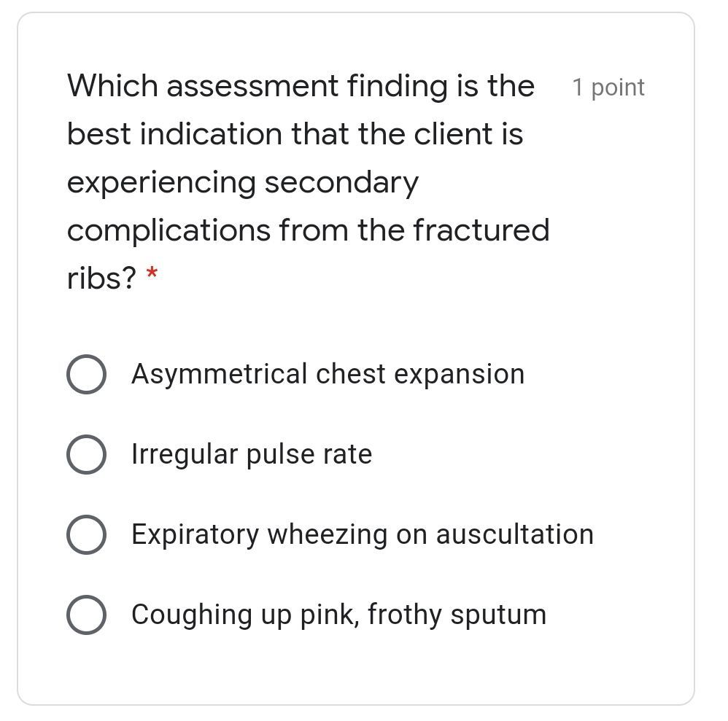Image resolution: width=728 pixels, height=721 pixels.
Task: Click the "experiencing secondary" question line
Action: (x=243, y=182)
